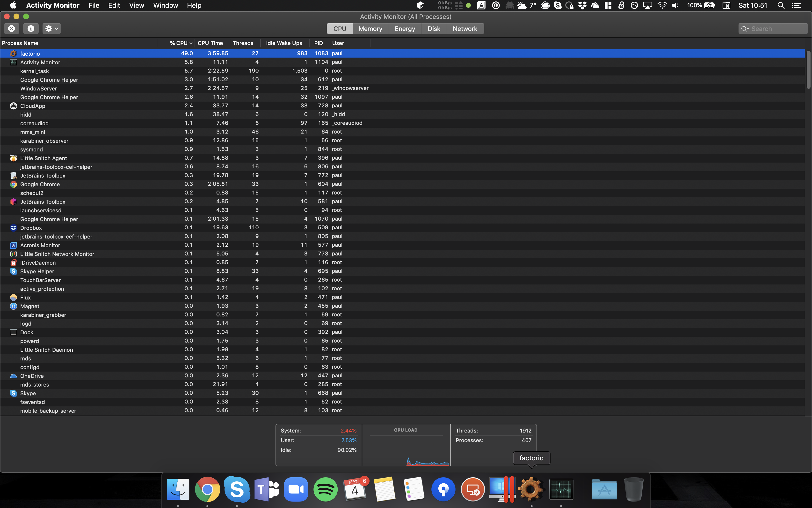Select the mds_stores process row
The image size is (812, 508).
coord(403,384)
